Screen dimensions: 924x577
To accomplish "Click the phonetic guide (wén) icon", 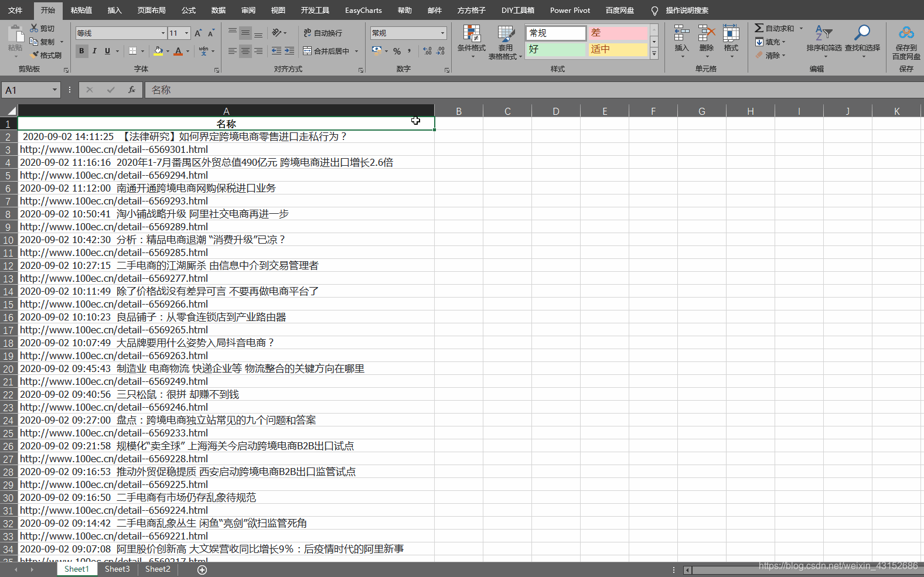I will click(203, 51).
